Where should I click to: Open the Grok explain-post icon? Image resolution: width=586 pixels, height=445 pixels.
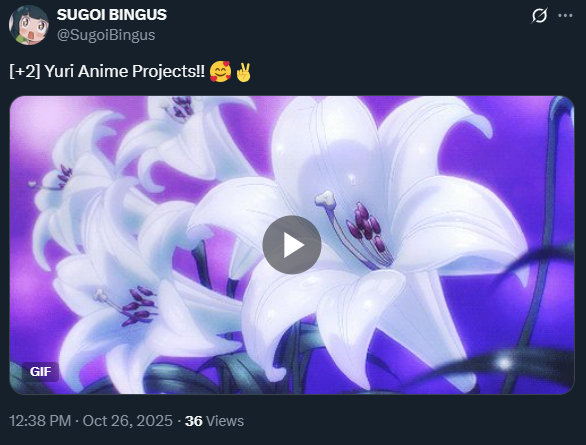coord(539,16)
